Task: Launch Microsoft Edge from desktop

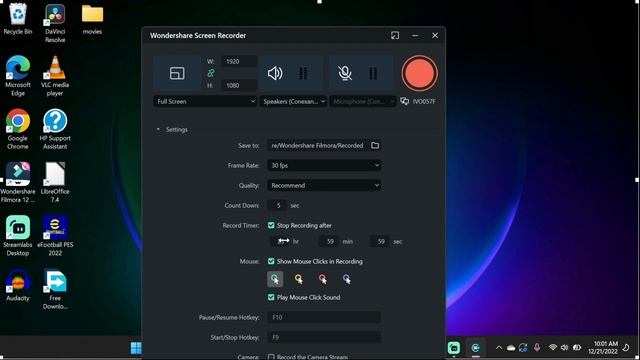Action: [x=18, y=76]
